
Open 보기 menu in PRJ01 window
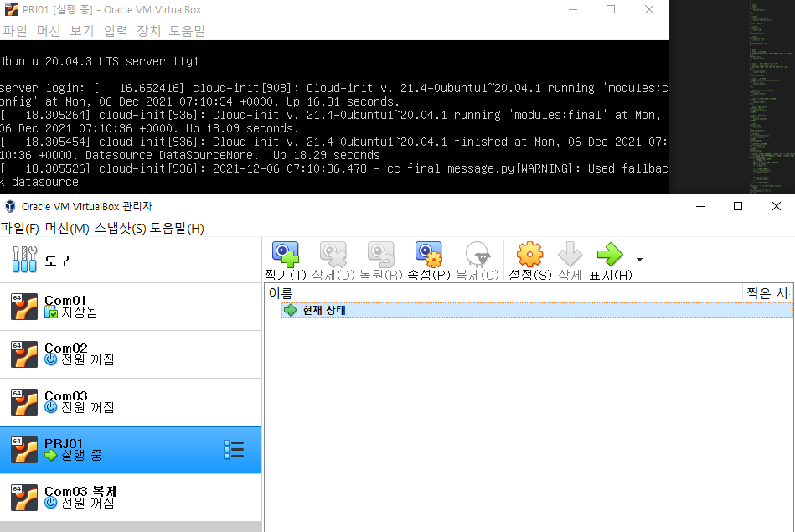pos(81,31)
